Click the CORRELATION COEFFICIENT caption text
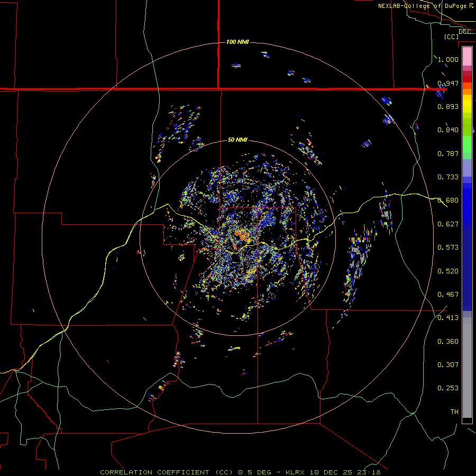Image resolution: width=476 pixels, height=476 pixels. tap(154, 472)
